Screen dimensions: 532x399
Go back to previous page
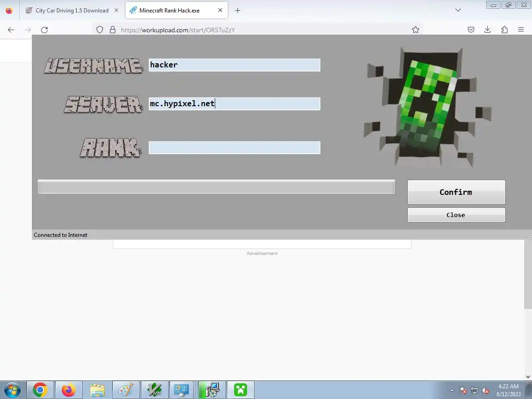(x=11, y=30)
